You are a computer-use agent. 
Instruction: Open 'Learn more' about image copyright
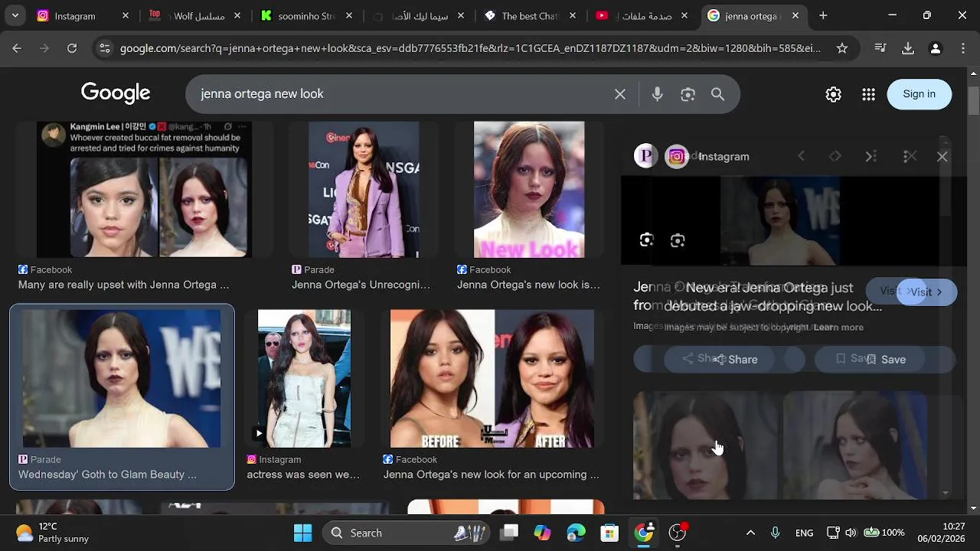(x=838, y=328)
